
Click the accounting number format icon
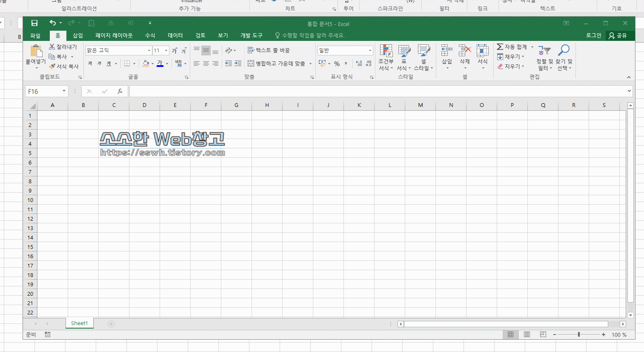coord(322,63)
